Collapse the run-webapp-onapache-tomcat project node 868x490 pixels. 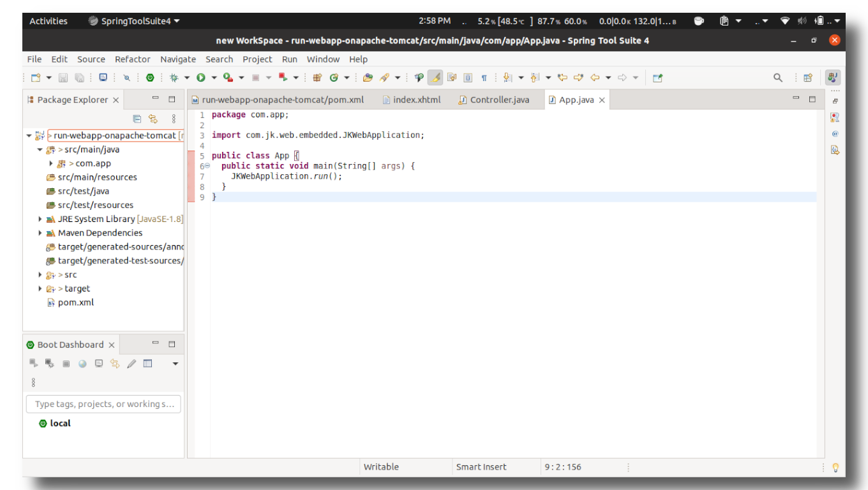[29, 136]
